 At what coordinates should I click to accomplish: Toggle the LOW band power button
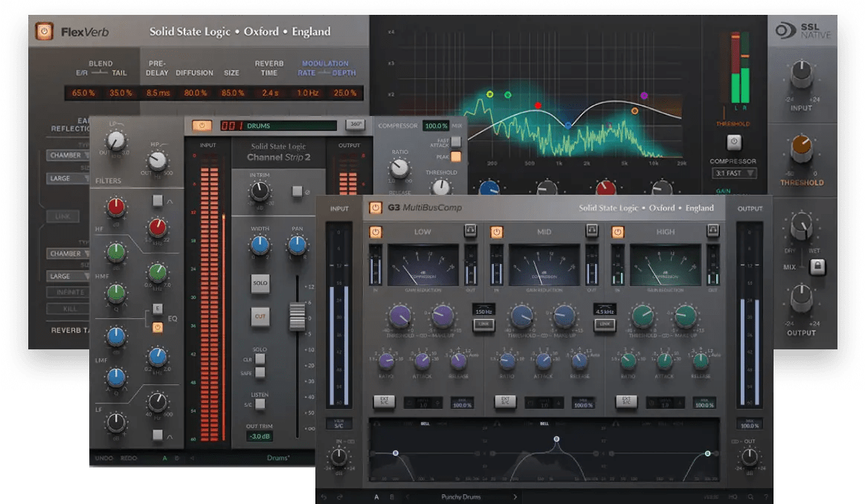(376, 232)
